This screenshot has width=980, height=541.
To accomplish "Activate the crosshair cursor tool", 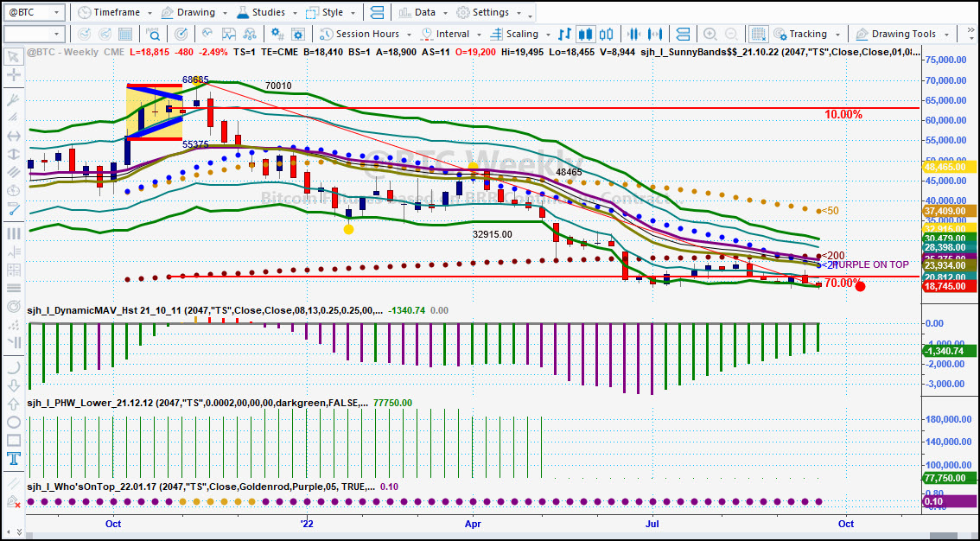I will click(x=12, y=75).
